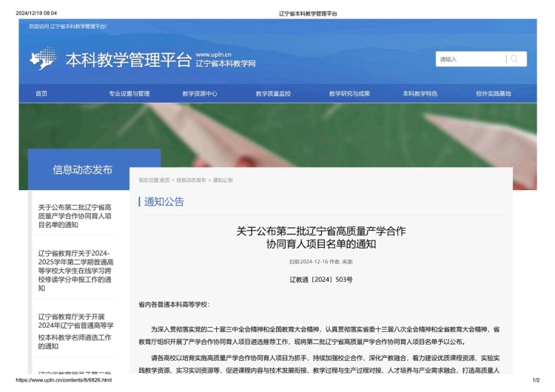Select the 信息动态发布 sidebar header
Screen dimensions: 555x392
pyautogui.click(x=82, y=170)
